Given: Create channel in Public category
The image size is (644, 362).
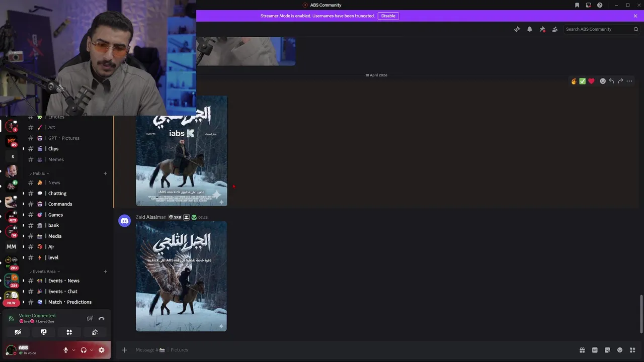Looking at the screenshot, I should coord(105,173).
